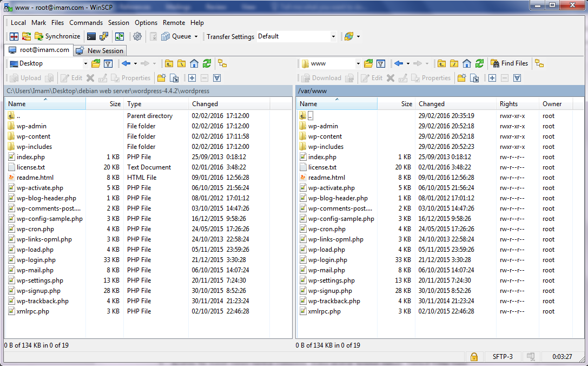Viewport: 588px width, 366px height.
Task: Click the local panel Invert Selection icon
Action: point(217,78)
